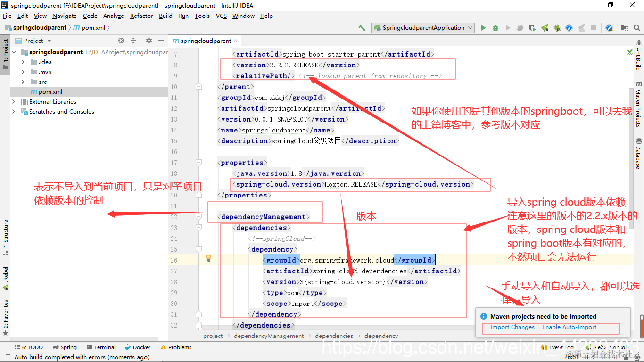Viewport: 644px width, 362px height.
Task: Open the VCS menu
Action: (x=221, y=16)
